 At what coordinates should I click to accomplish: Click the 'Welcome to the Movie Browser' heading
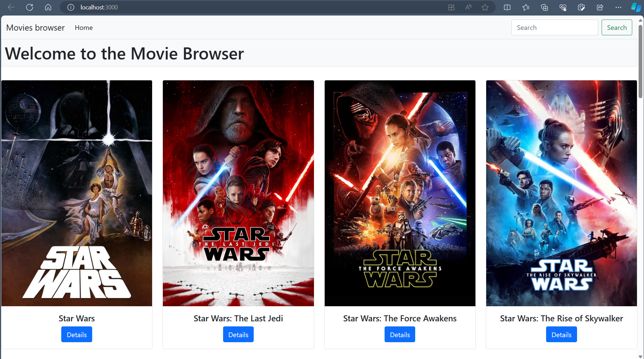(x=124, y=53)
